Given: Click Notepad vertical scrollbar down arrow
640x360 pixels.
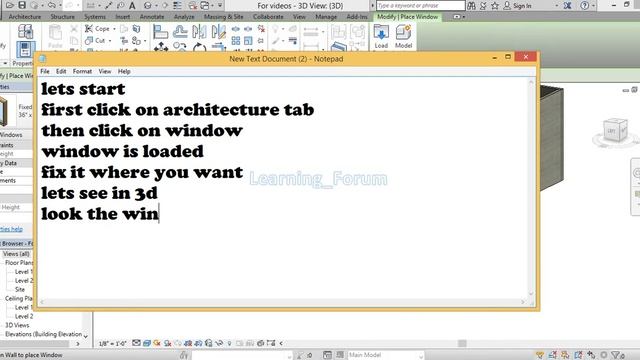Looking at the screenshot, I should tap(531, 293).
